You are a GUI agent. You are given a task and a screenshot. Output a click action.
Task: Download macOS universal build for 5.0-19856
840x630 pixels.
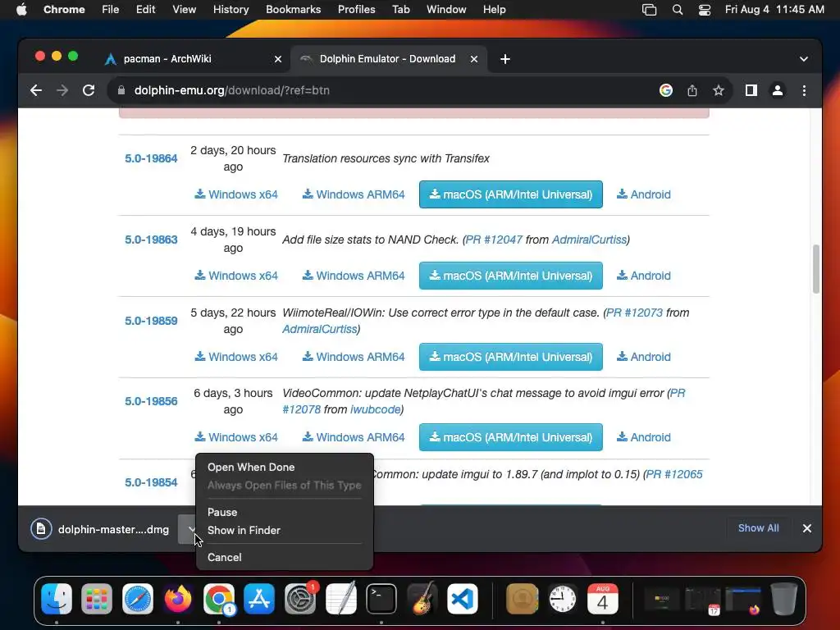coord(510,437)
